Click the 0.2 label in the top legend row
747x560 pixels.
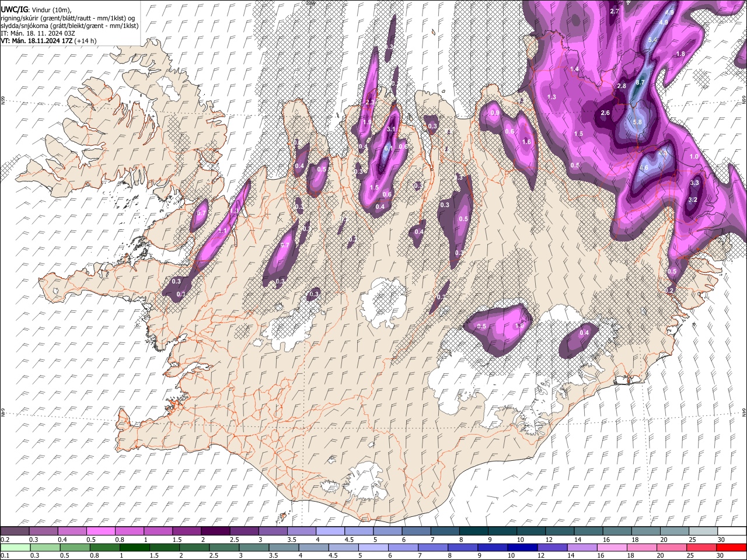point(5,540)
